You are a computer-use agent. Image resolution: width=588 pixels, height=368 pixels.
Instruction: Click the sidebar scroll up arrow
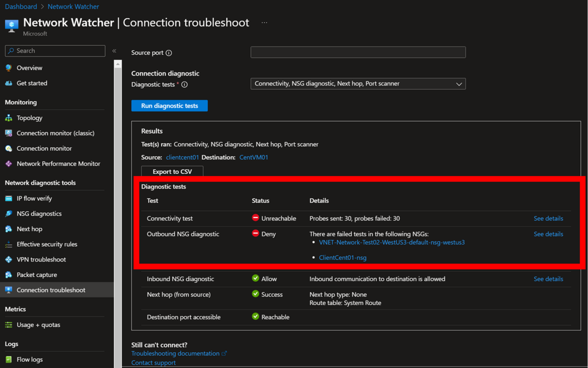point(118,64)
